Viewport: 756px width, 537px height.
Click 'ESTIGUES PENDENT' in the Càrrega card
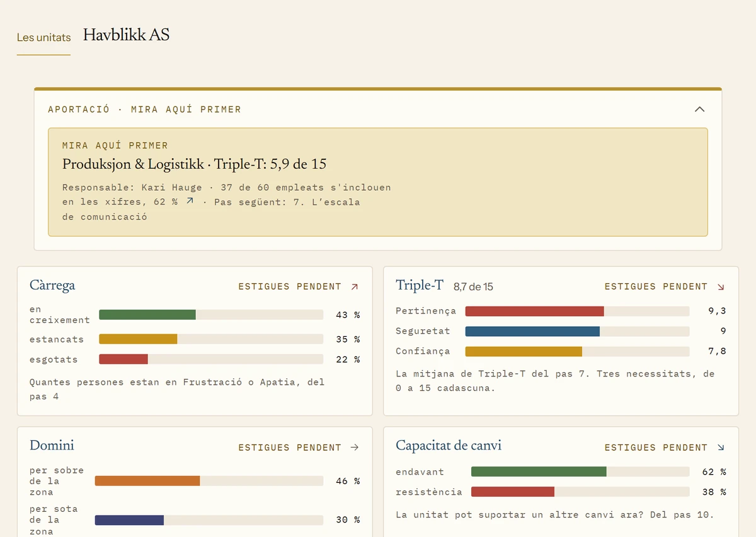tap(290, 286)
